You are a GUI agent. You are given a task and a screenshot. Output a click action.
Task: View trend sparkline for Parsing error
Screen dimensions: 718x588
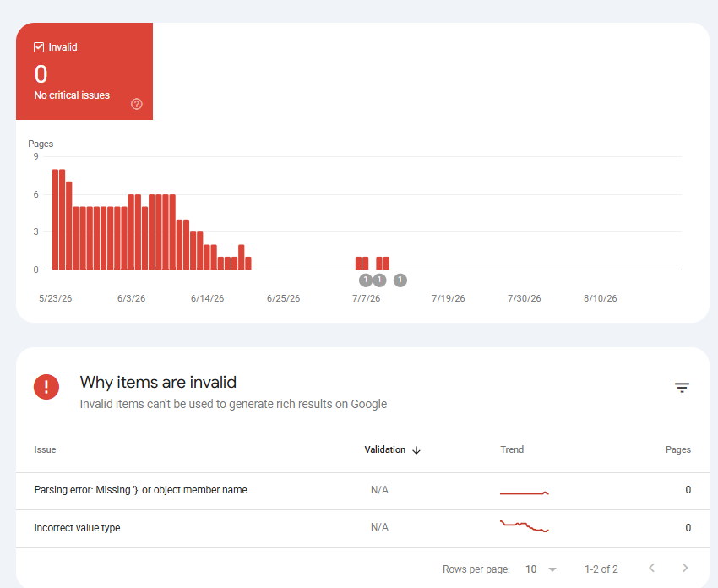pos(525,493)
